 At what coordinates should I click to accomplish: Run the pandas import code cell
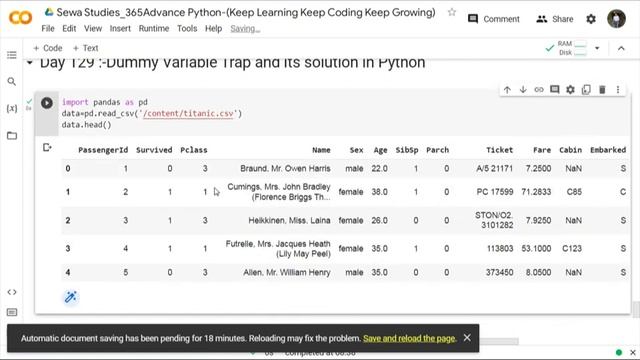[x=47, y=103]
